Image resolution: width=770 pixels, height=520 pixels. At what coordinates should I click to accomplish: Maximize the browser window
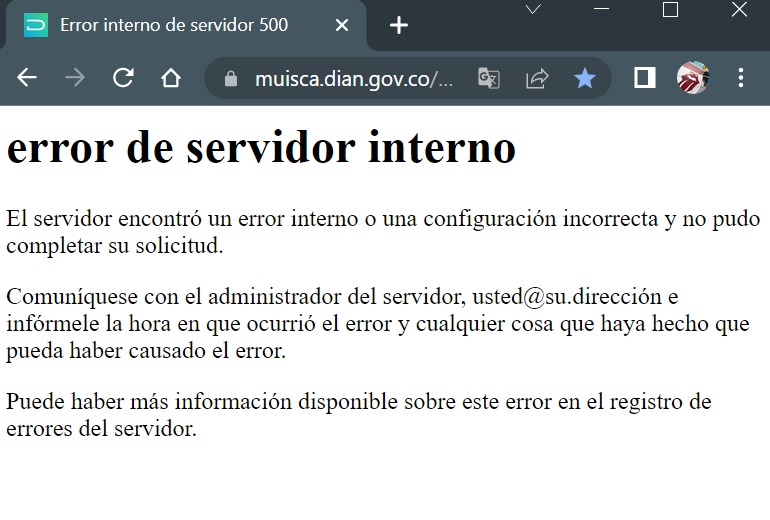(x=670, y=9)
